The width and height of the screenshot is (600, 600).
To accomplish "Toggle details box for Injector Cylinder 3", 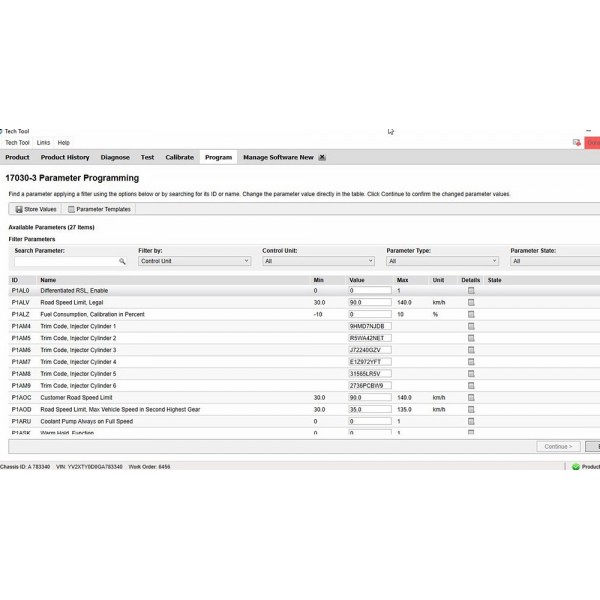I will tap(471, 350).
